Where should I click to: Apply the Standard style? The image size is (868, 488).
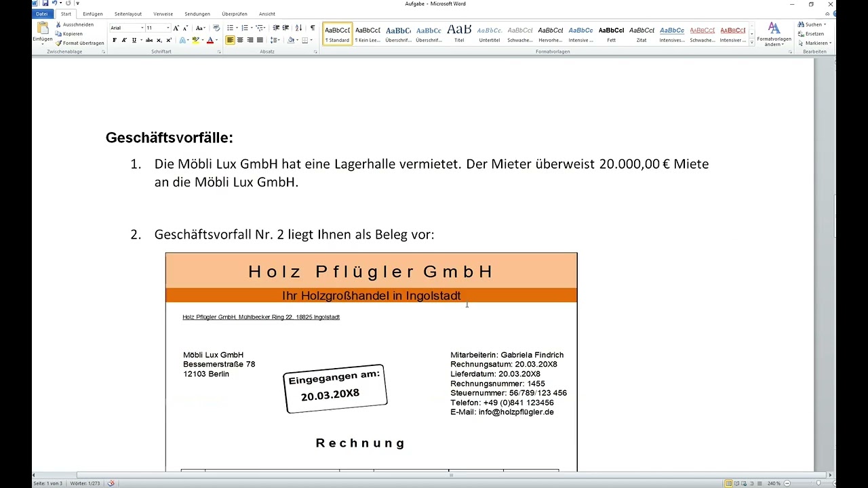pos(337,34)
